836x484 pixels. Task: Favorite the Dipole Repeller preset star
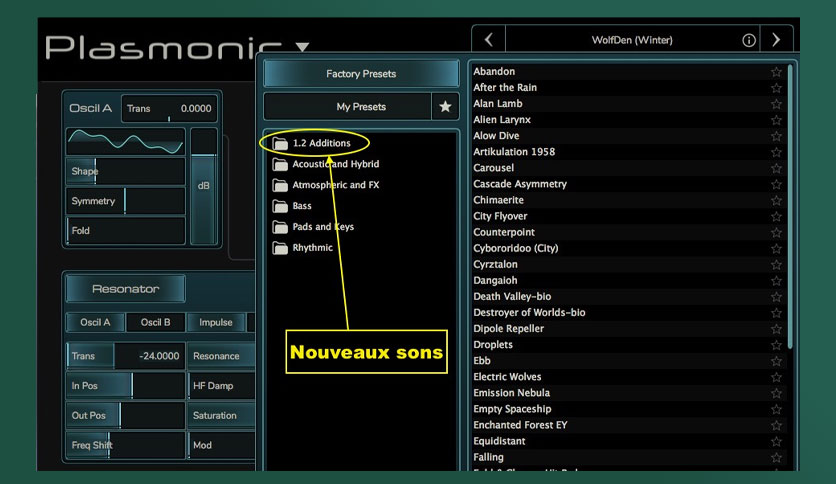pos(776,329)
